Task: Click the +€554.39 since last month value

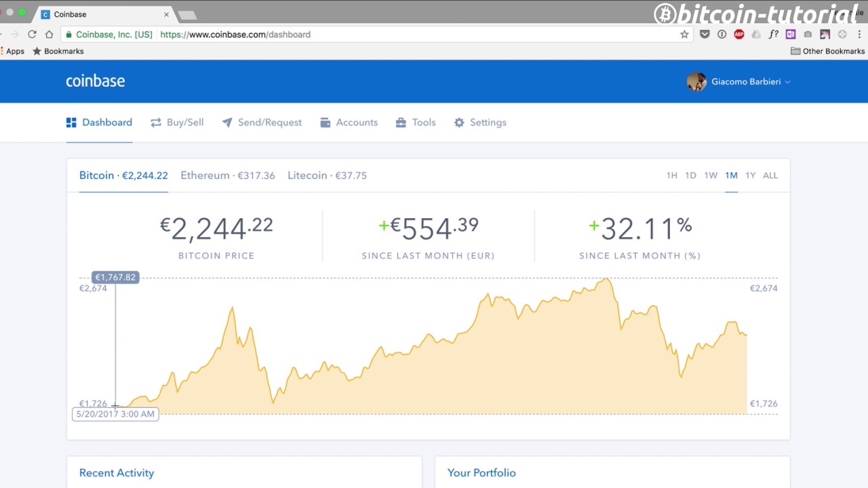Action: [429, 228]
